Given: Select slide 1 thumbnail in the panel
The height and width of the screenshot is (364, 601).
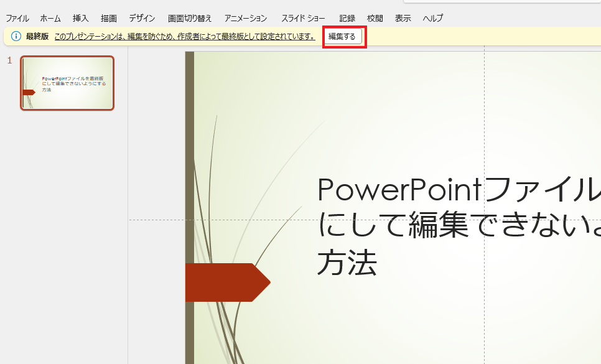Looking at the screenshot, I should pos(67,83).
